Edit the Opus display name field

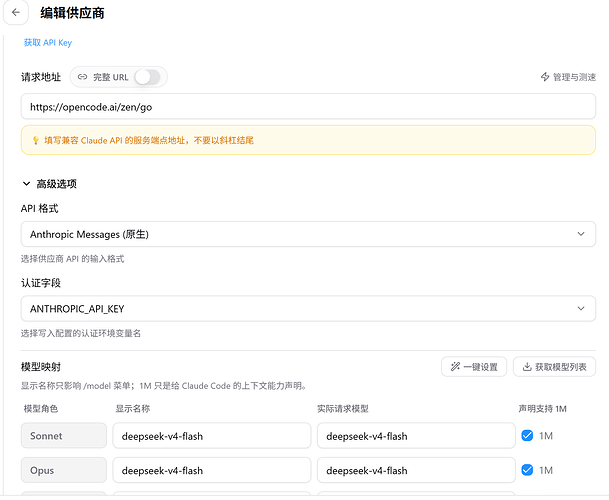(212, 470)
